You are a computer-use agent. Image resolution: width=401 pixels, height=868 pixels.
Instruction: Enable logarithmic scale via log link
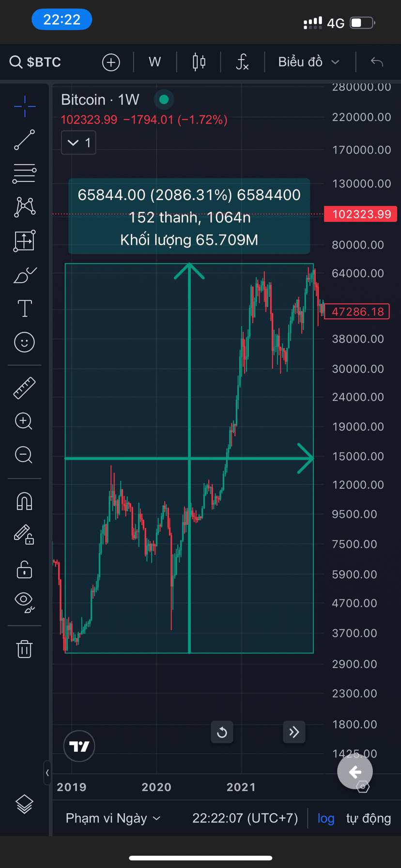click(x=326, y=818)
